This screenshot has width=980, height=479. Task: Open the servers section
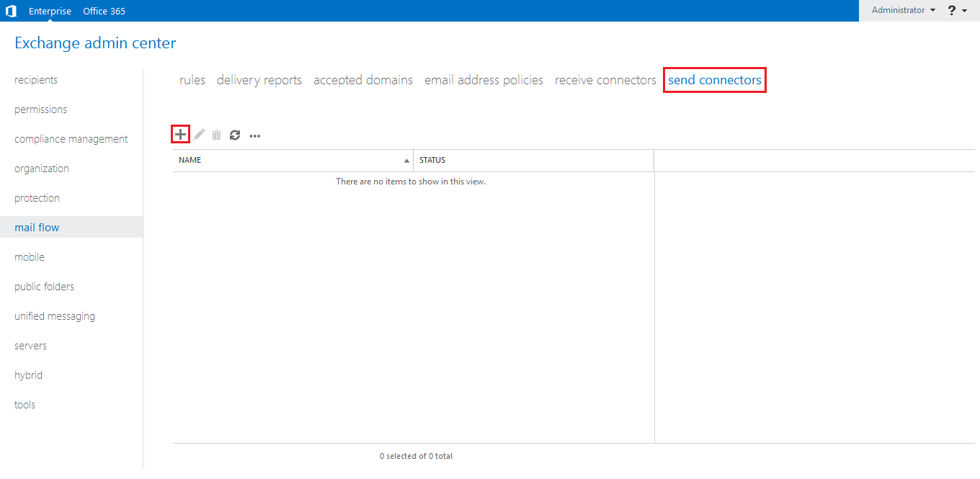(x=30, y=346)
